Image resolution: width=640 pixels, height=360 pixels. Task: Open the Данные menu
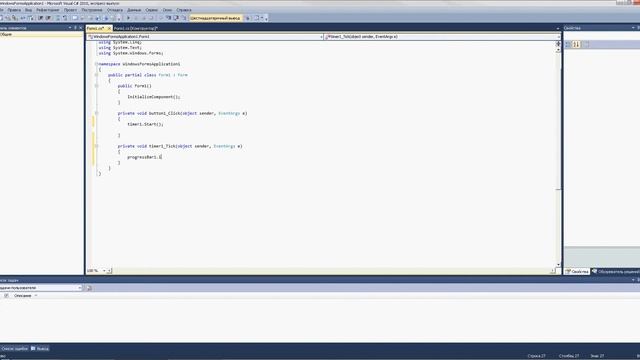click(134, 10)
